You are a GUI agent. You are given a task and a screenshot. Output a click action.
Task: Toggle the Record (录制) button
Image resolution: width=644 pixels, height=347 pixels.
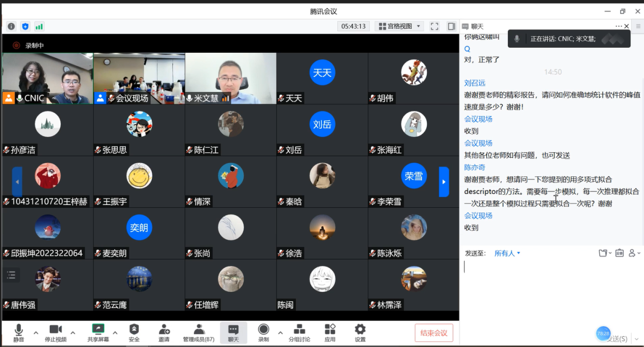pos(263,333)
